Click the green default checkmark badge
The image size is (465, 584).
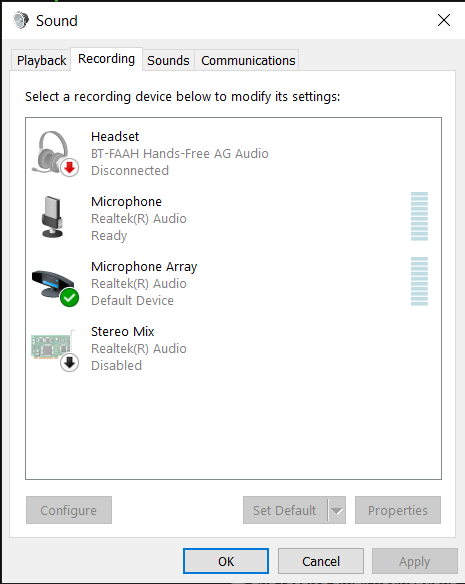click(70, 298)
